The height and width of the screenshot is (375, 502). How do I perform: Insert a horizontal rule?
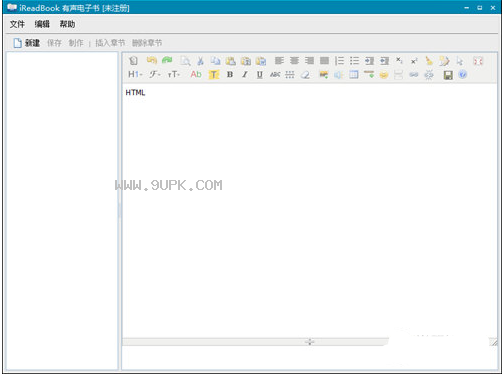coord(369,74)
